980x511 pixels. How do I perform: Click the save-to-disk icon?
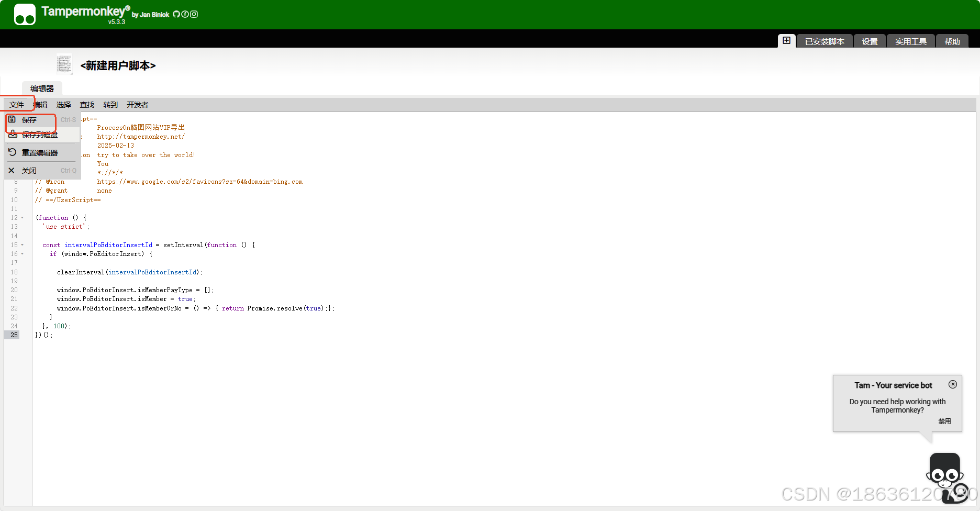(13, 134)
